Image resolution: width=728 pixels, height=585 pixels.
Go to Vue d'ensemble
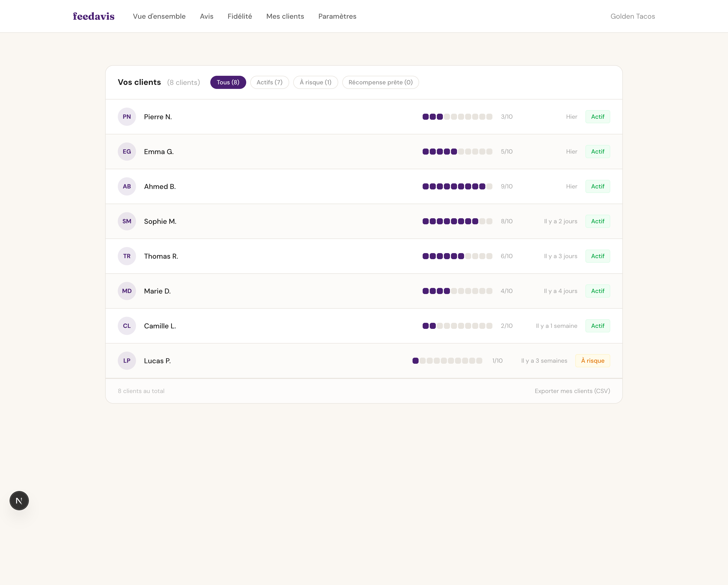[159, 16]
